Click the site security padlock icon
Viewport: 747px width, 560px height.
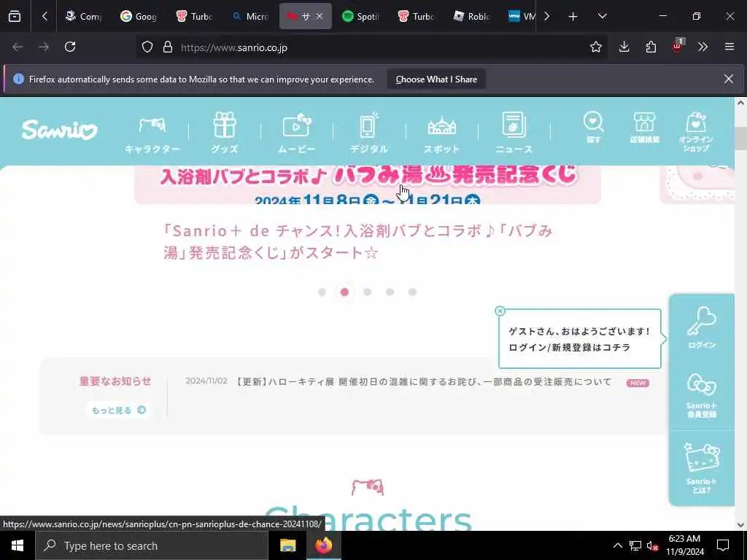(x=167, y=47)
